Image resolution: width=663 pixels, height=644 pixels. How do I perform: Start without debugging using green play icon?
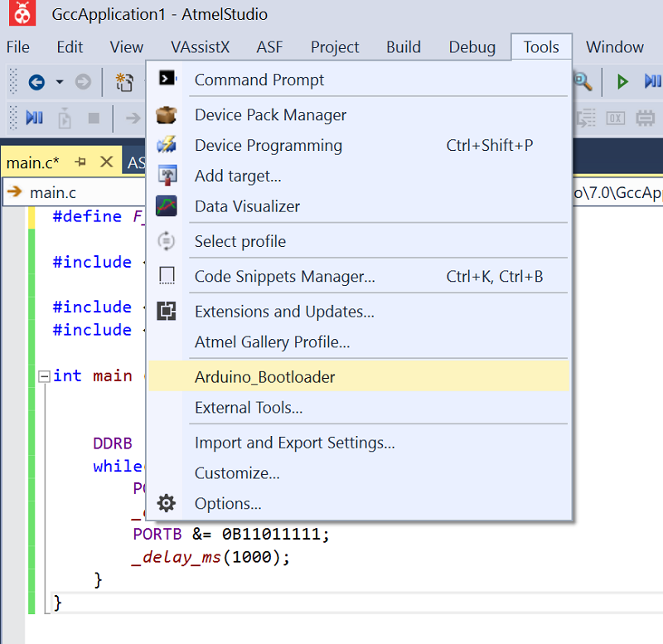(622, 81)
